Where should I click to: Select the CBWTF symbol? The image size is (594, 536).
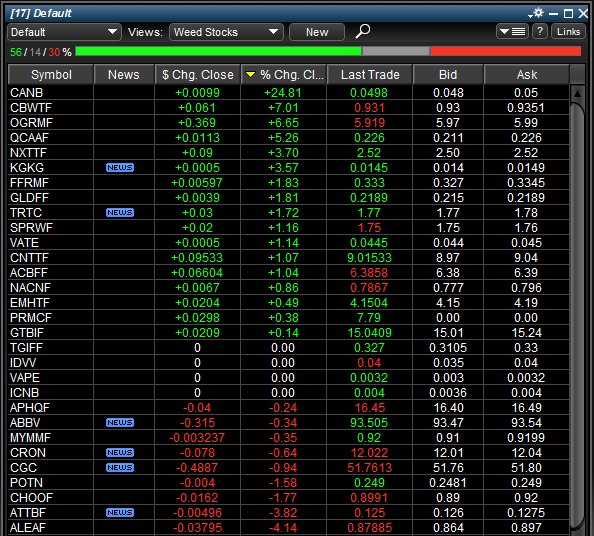click(x=31, y=108)
